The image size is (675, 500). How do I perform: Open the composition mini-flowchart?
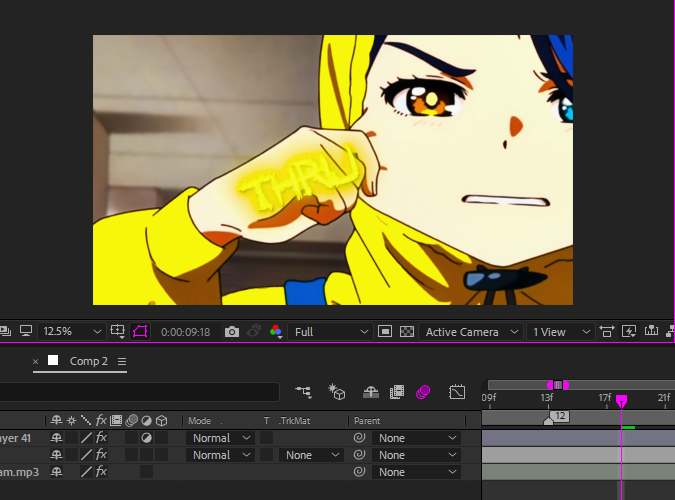click(303, 392)
